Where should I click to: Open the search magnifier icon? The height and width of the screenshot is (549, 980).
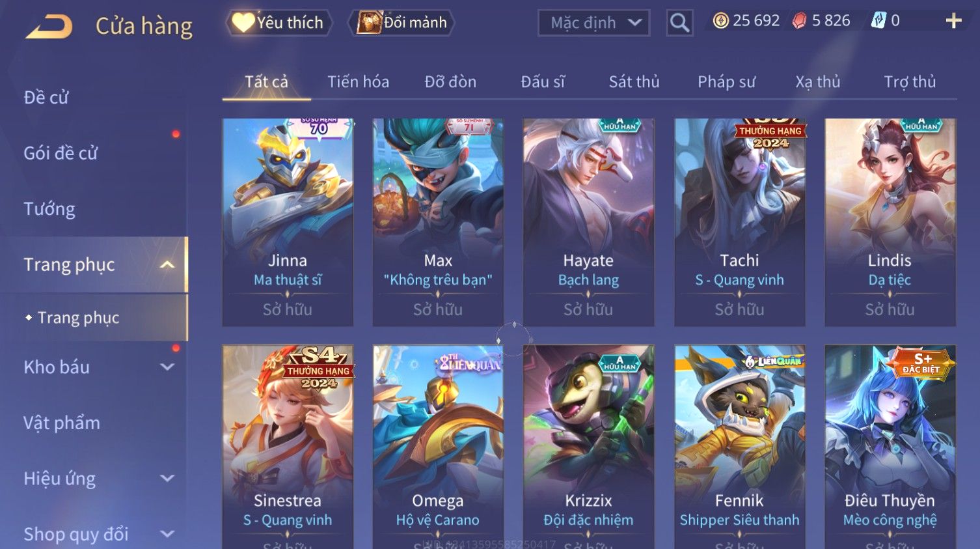(x=679, y=23)
